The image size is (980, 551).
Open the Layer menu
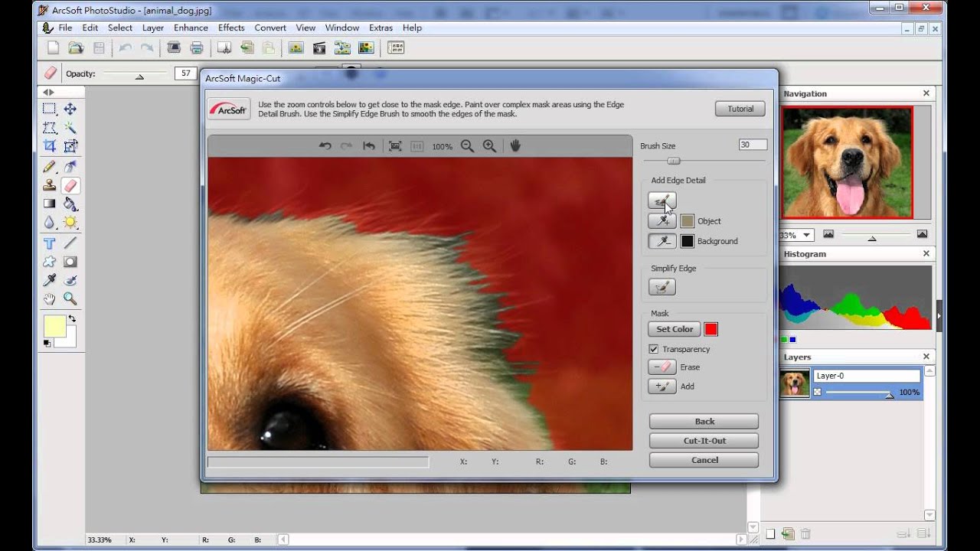click(x=153, y=28)
